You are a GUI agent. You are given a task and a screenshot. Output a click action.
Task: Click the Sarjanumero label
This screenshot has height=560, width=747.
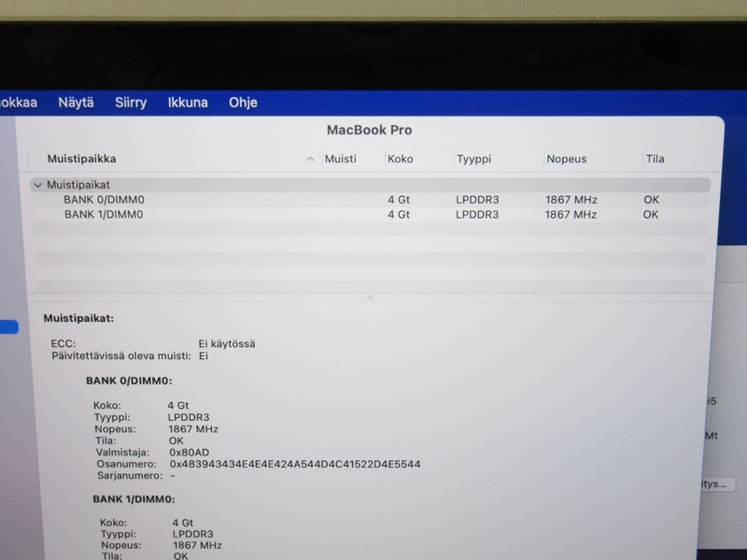tap(130, 475)
